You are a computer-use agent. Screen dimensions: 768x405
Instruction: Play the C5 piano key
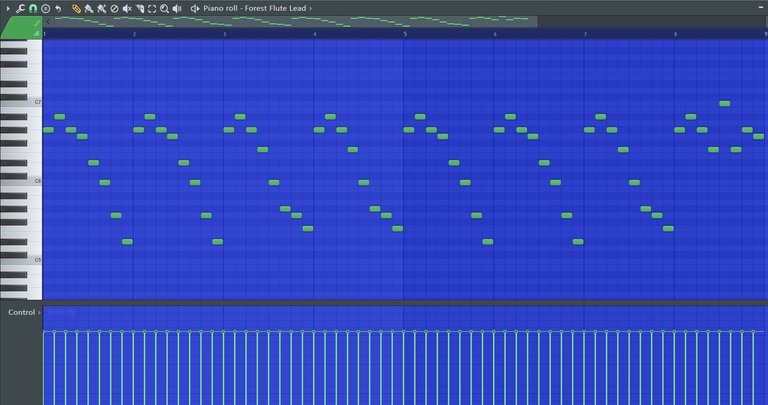click(34, 260)
